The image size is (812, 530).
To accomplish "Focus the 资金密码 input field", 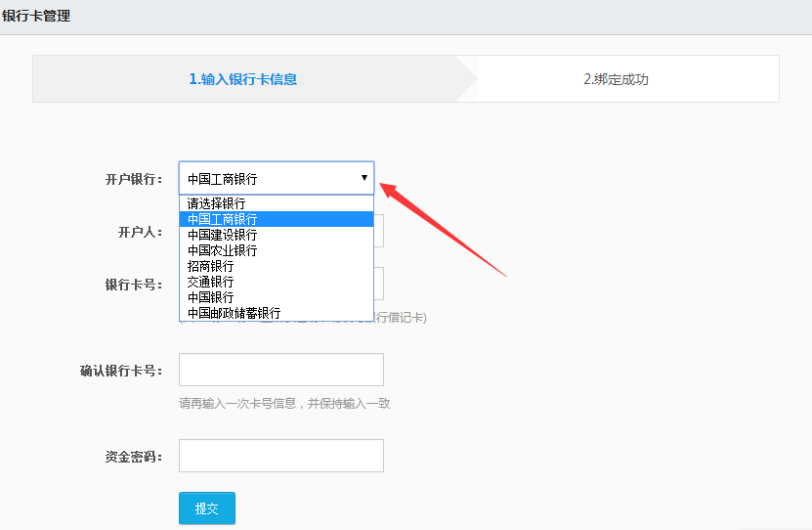I will click(281, 456).
